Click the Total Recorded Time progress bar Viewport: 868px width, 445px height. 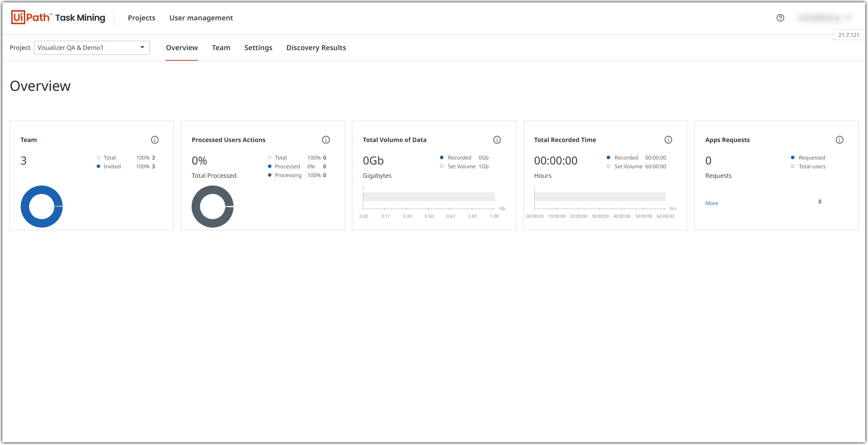pos(600,197)
